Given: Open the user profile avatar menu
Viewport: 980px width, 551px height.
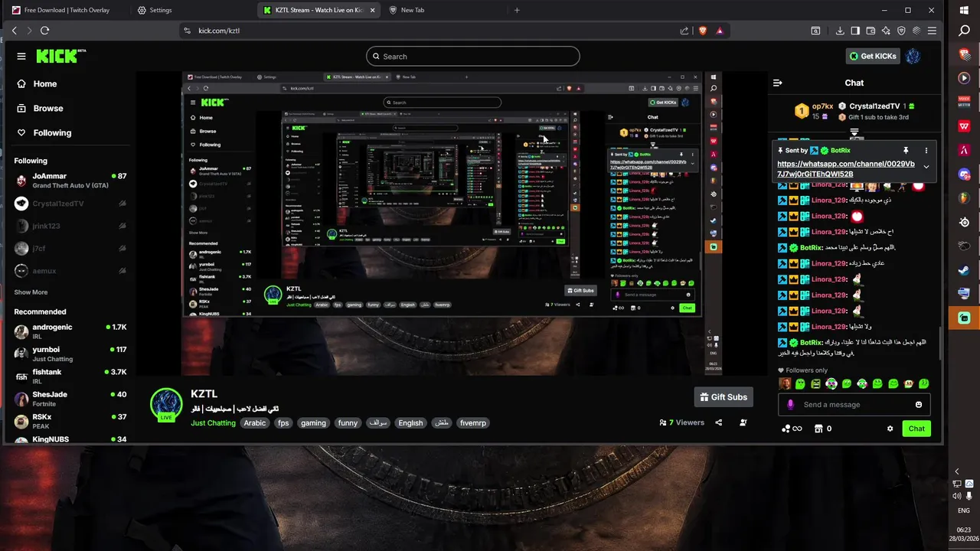Looking at the screenshot, I should [x=913, y=56].
